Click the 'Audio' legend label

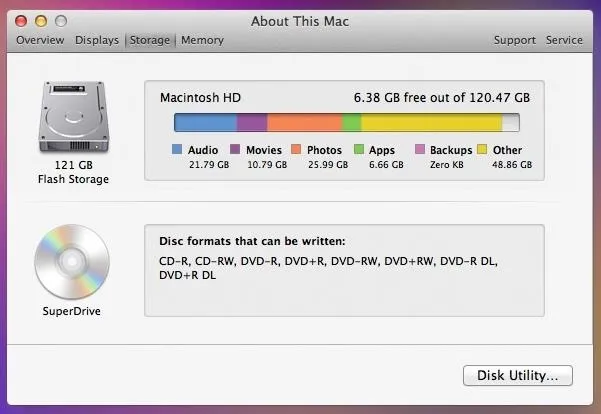203,150
